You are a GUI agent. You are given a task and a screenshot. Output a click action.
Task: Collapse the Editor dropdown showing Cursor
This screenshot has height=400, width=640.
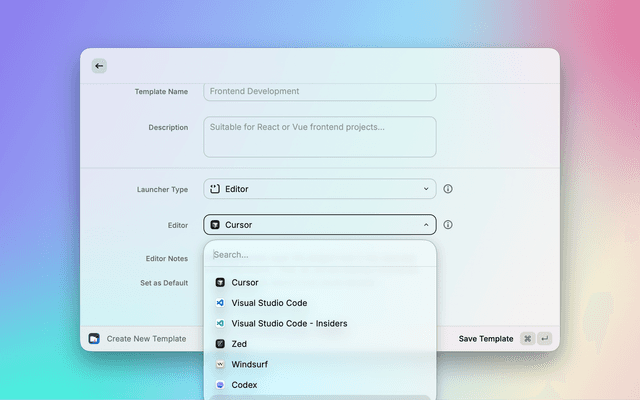(x=319, y=225)
